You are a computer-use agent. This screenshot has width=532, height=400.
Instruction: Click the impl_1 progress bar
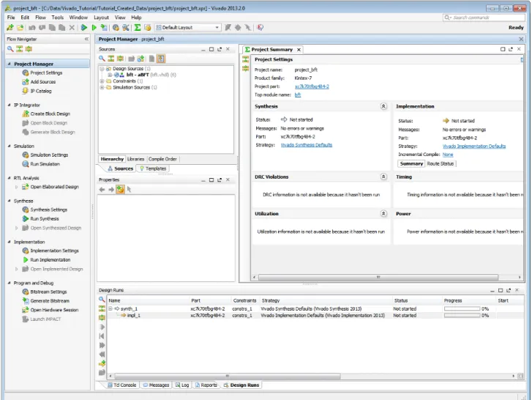[462, 316]
